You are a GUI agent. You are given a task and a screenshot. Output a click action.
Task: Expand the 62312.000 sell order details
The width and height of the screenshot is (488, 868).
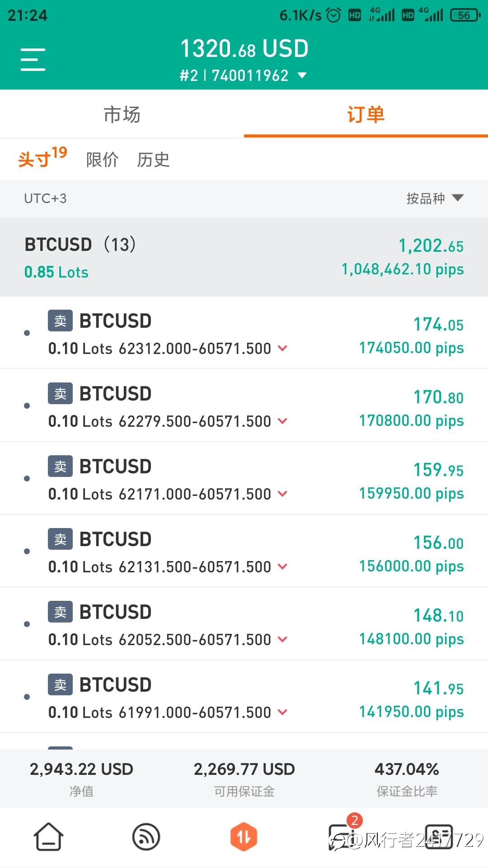click(x=283, y=348)
